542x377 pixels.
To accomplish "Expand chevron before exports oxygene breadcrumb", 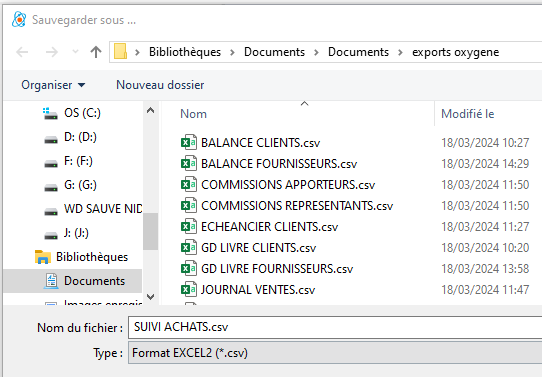I will click(x=400, y=52).
